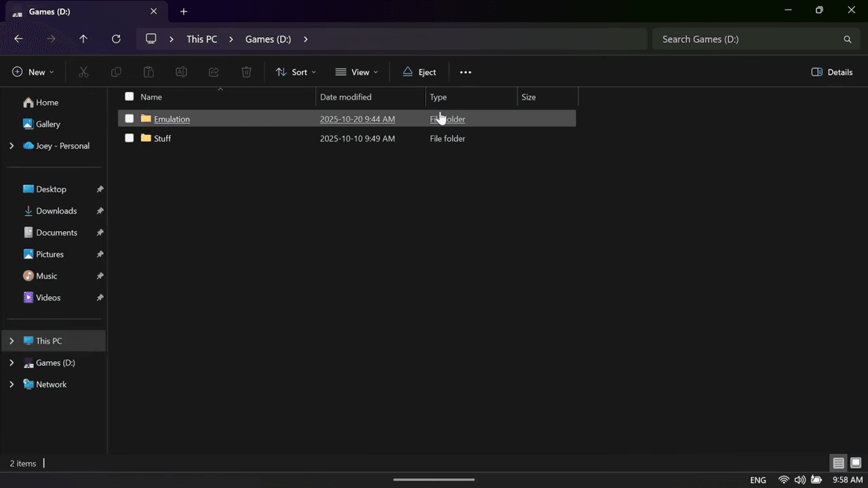
Task: Cut the selected item using toolbar icon
Action: [83, 72]
